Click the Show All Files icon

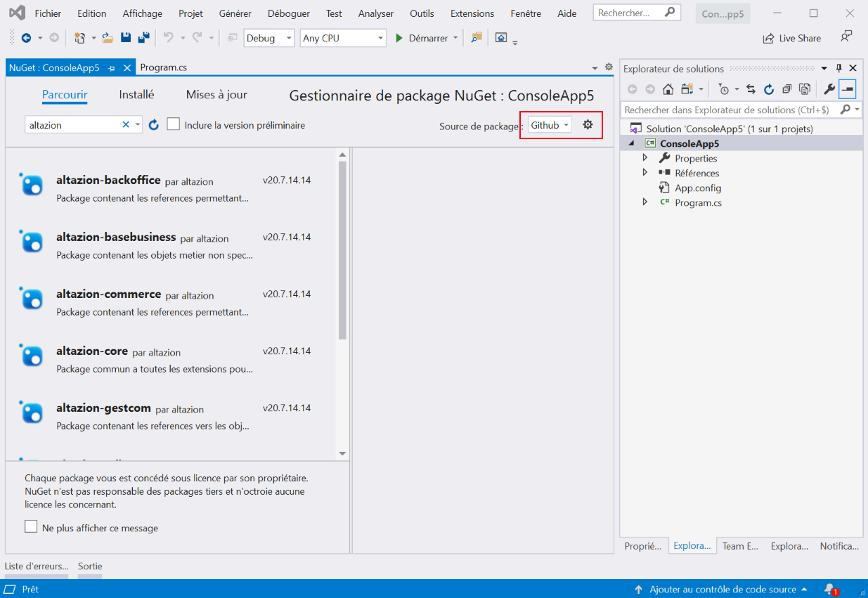805,89
